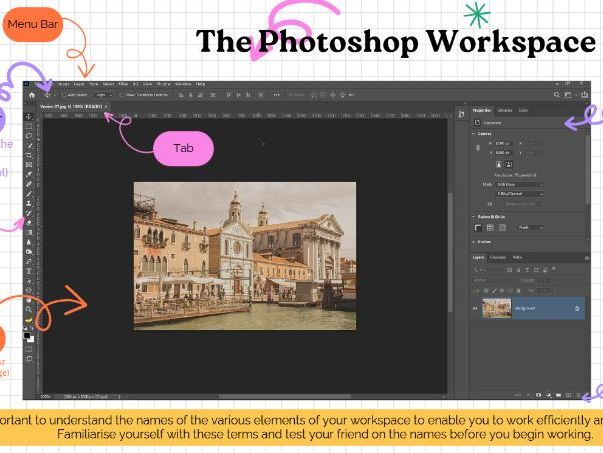The image size is (603, 453).
Task: Open the Mode RGB Color dropdown
Action: click(520, 185)
